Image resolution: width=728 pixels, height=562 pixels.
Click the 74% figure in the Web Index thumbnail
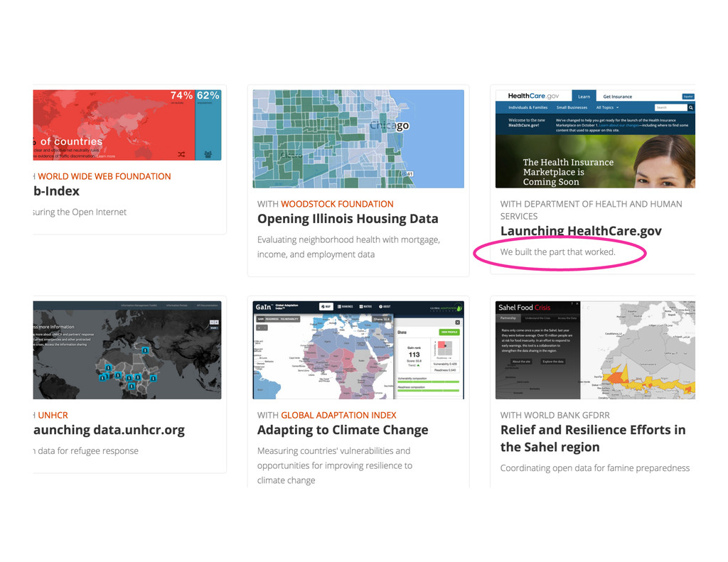coord(181,95)
